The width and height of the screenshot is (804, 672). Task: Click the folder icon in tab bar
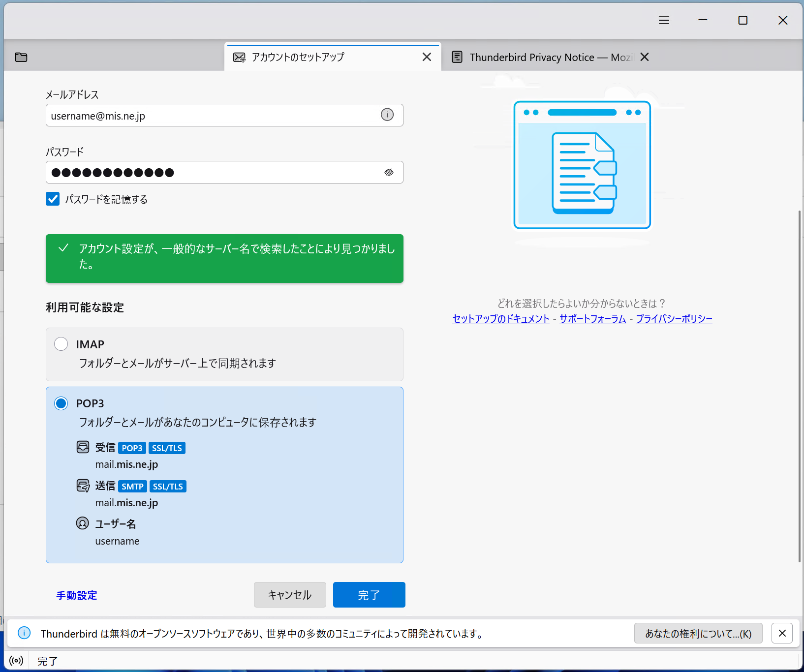point(21,57)
